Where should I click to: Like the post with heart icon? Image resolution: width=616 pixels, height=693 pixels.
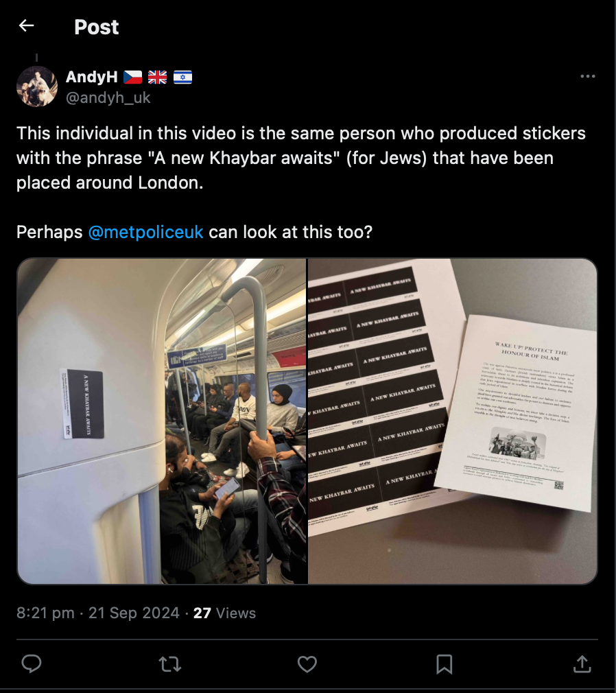coord(307,663)
